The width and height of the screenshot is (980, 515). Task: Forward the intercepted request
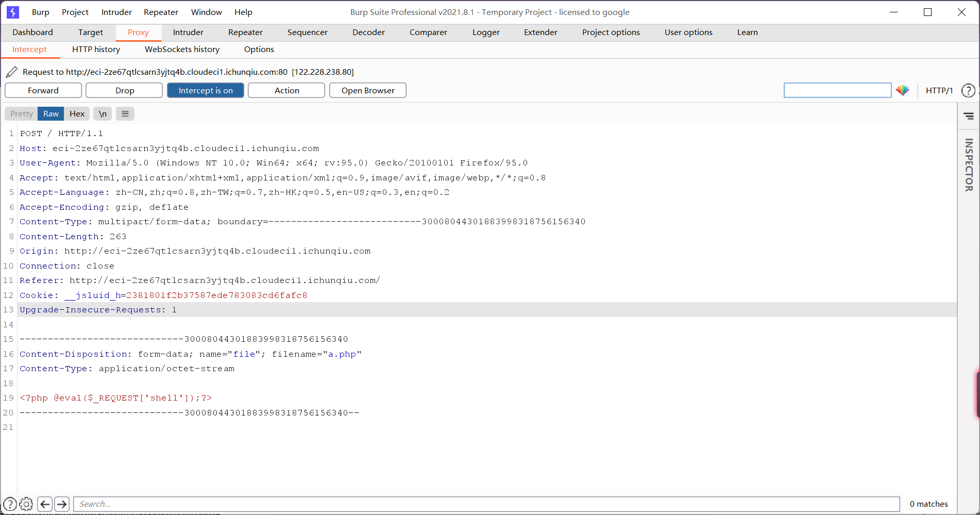click(x=43, y=90)
